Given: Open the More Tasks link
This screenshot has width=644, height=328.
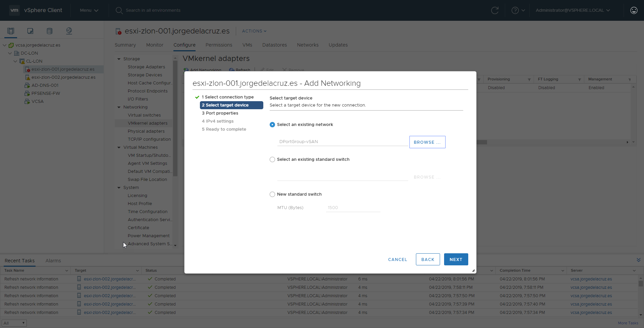Looking at the screenshot, I should click(628, 323).
